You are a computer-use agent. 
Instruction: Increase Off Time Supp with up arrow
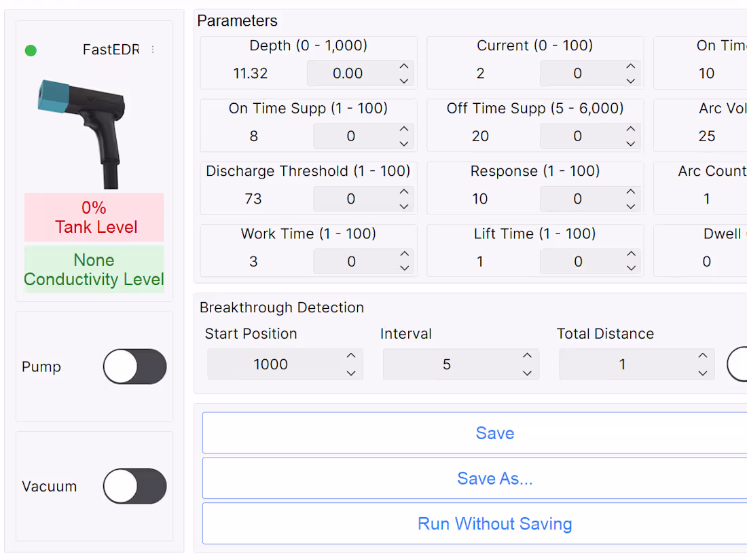pyautogui.click(x=631, y=129)
